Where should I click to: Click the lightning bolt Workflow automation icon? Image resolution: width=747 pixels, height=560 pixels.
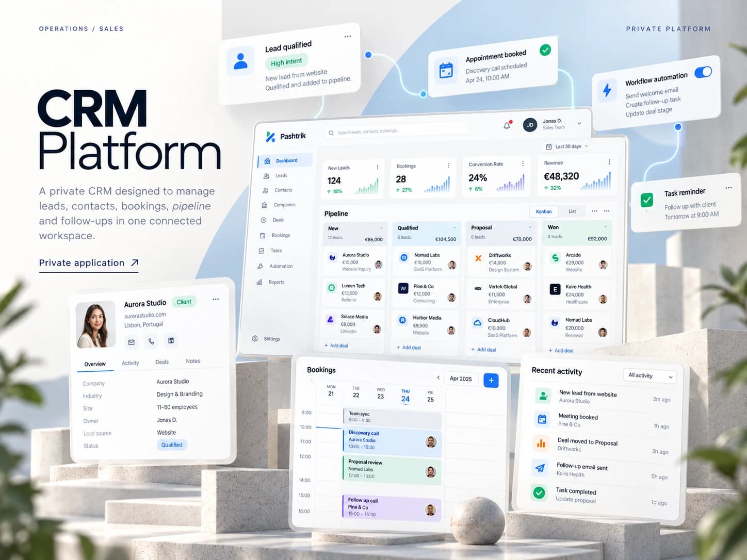point(607,90)
